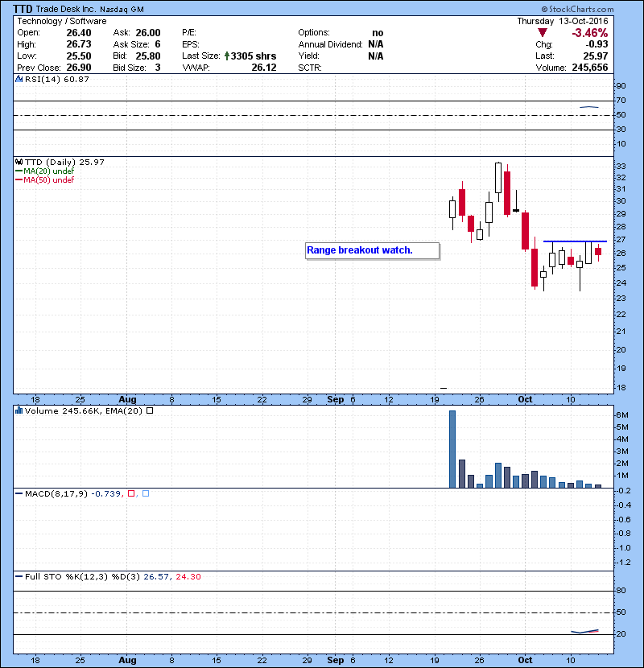Click the Last Size 3305 shrs value

[x=253, y=56]
